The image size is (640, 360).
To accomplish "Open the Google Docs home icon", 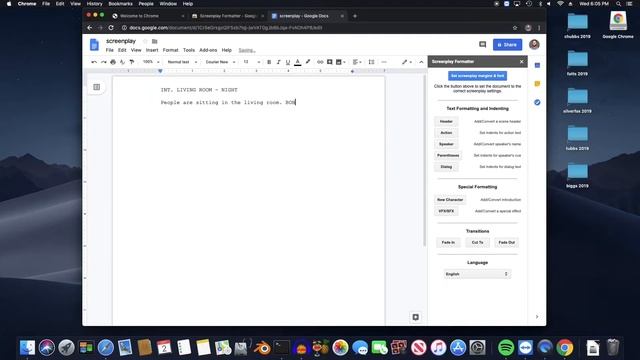I will coord(94,45).
